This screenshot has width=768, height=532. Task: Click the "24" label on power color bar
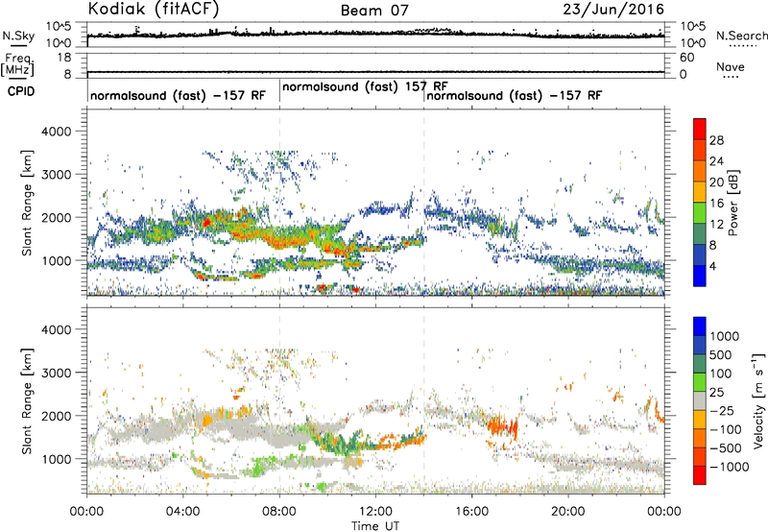716,161
